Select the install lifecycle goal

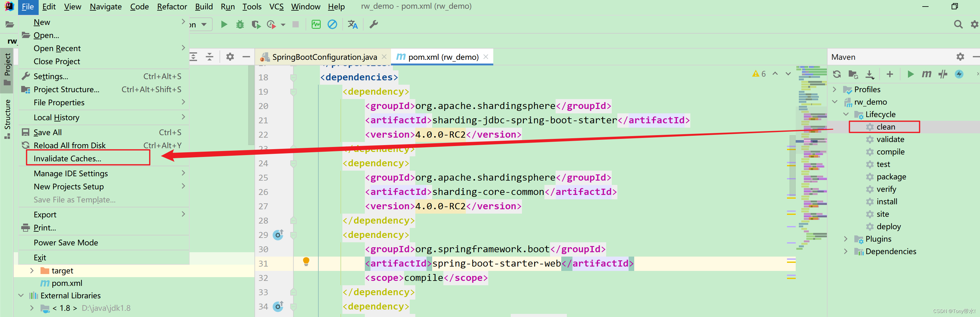point(887,202)
